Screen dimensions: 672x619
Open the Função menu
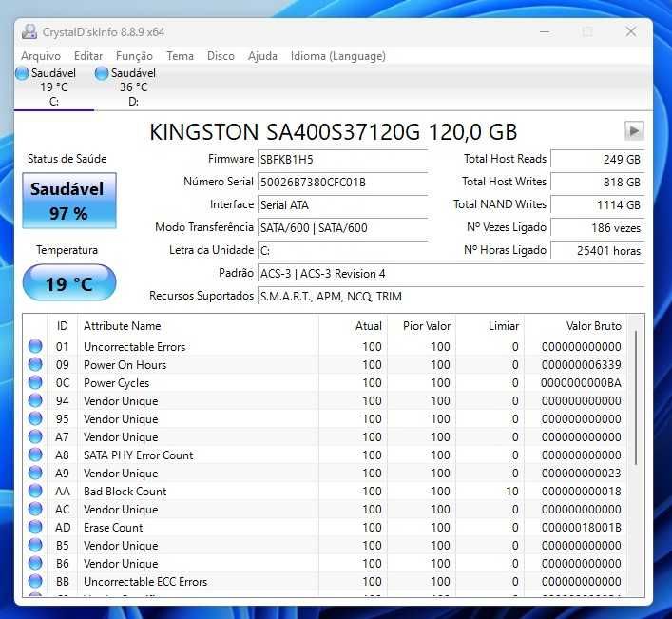134,56
